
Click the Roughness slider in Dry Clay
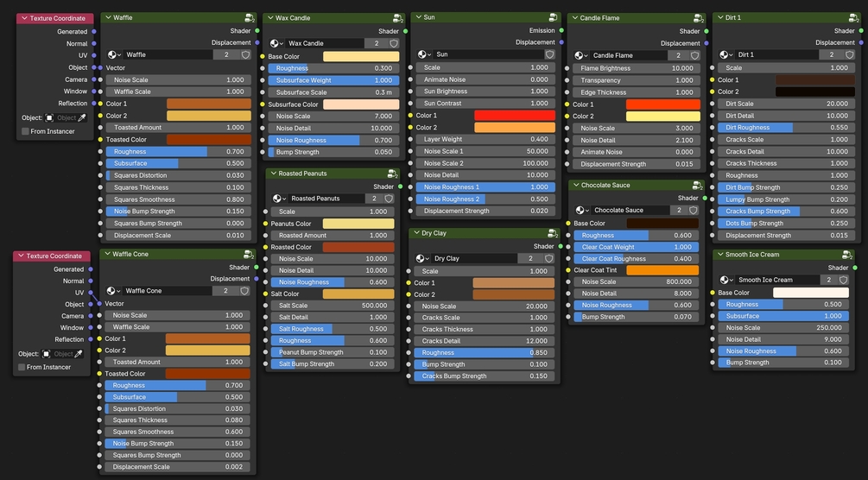[x=485, y=353]
